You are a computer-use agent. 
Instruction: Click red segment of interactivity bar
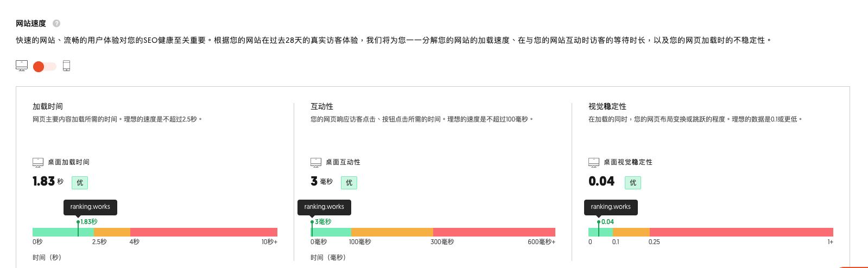[494, 232]
